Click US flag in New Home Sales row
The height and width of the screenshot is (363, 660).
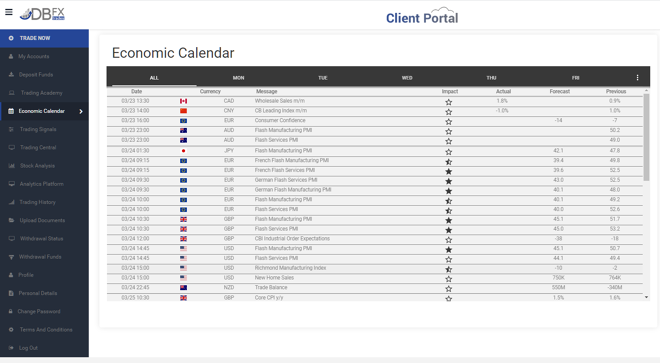(184, 278)
